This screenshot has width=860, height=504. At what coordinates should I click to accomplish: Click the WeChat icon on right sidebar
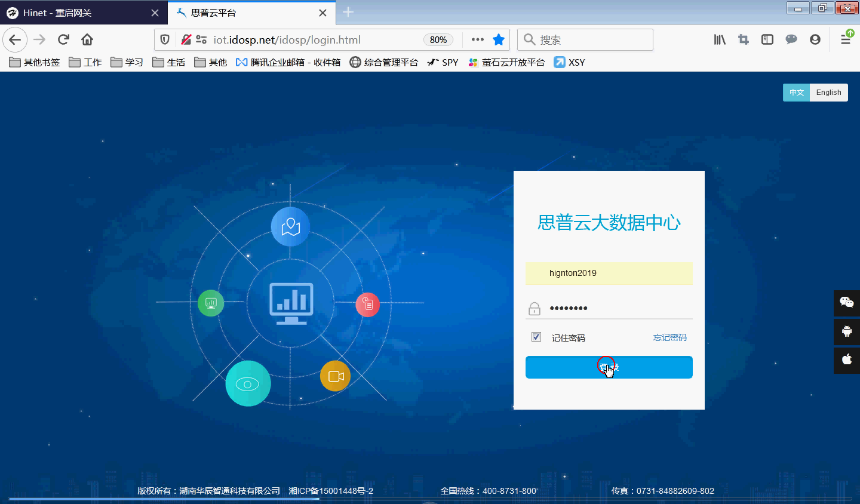coord(846,303)
